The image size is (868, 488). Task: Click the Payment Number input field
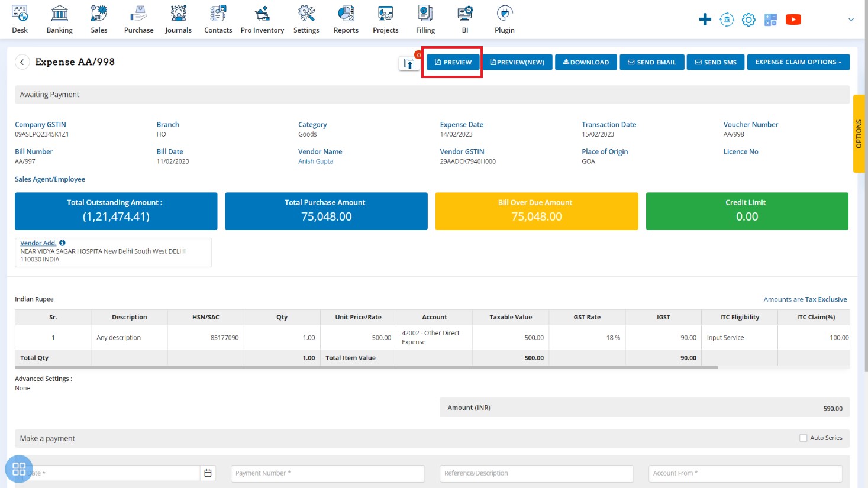pyautogui.click(x=327, y=473)
